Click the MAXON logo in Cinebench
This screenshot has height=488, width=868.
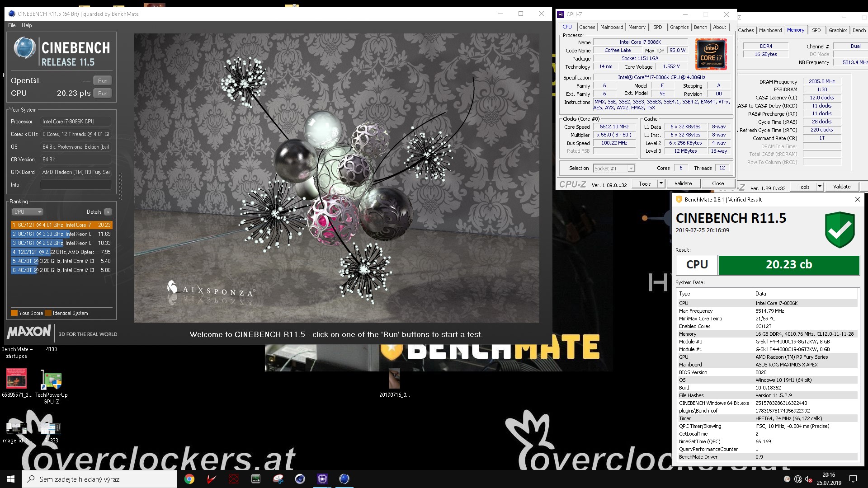(29, 332)
